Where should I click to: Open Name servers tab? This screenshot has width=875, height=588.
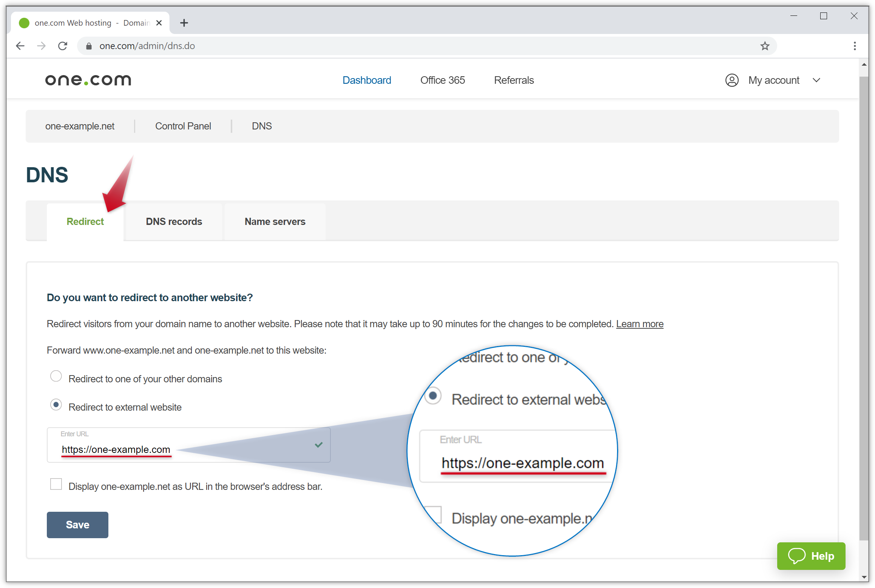click(x=275, y=221)
